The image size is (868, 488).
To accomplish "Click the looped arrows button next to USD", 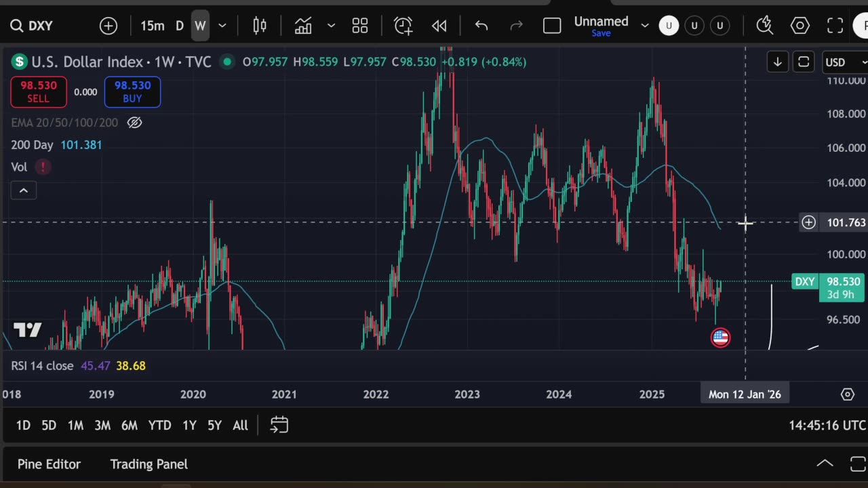I will [804, 62].
